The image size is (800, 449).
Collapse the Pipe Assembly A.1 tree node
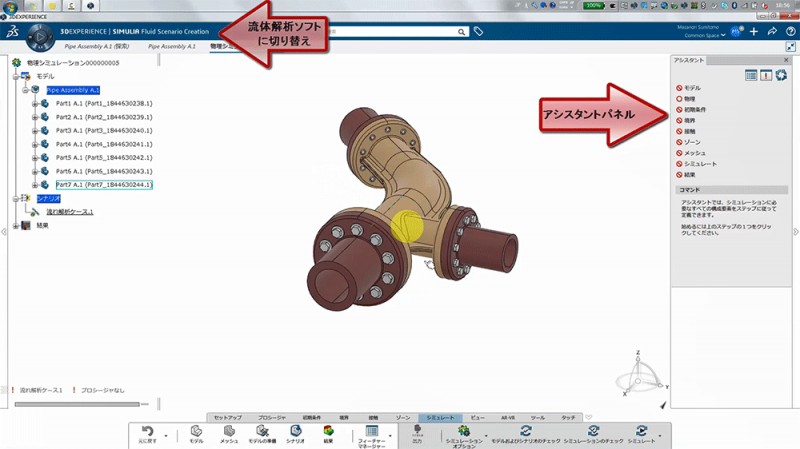25,90
